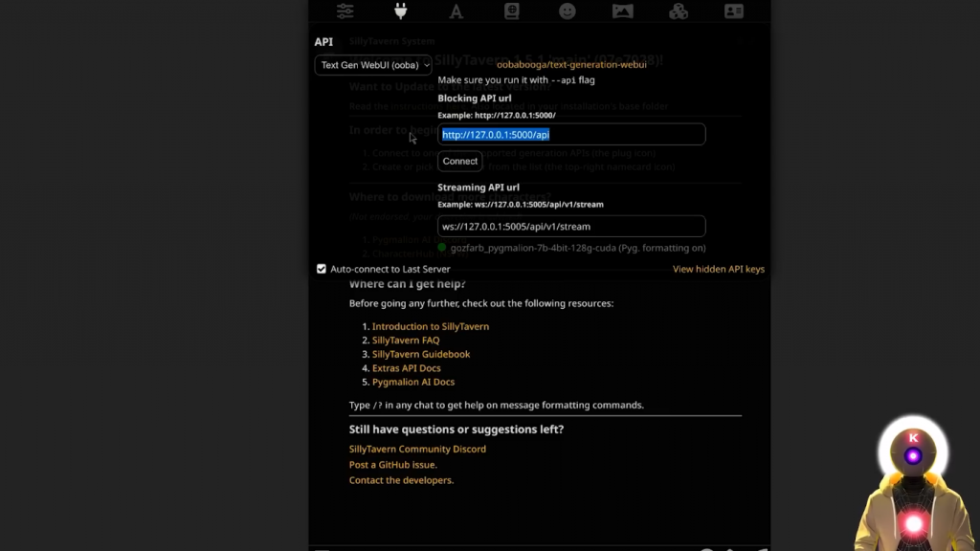The width and height of the screenshot is (980, 551).
Task: Click the green connection status indicator
Action: 442,248
